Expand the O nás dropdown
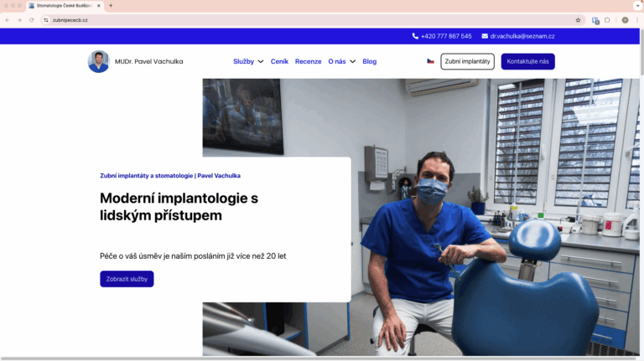 click(341, 61)
